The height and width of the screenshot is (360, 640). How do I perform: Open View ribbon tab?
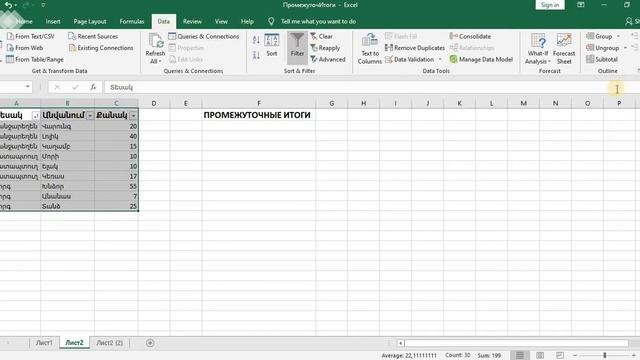[x=221, y=21]
